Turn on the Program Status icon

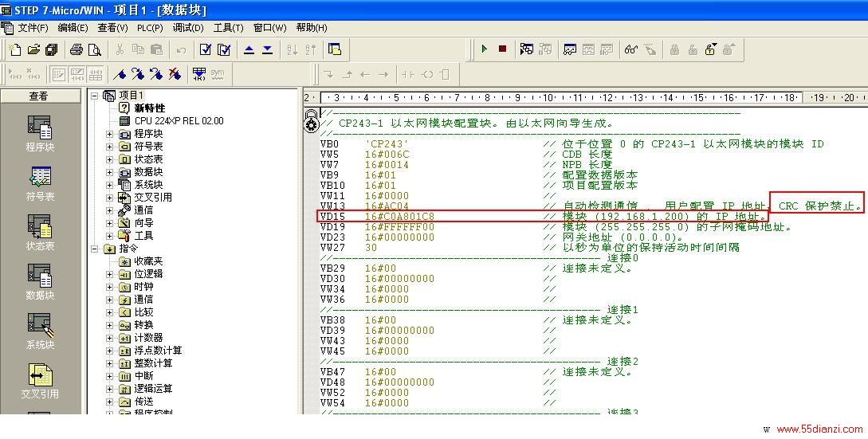pos(526,49)
